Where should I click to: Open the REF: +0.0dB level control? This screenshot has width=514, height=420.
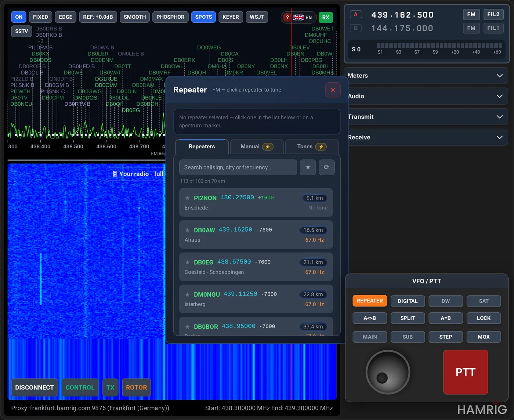98,17
